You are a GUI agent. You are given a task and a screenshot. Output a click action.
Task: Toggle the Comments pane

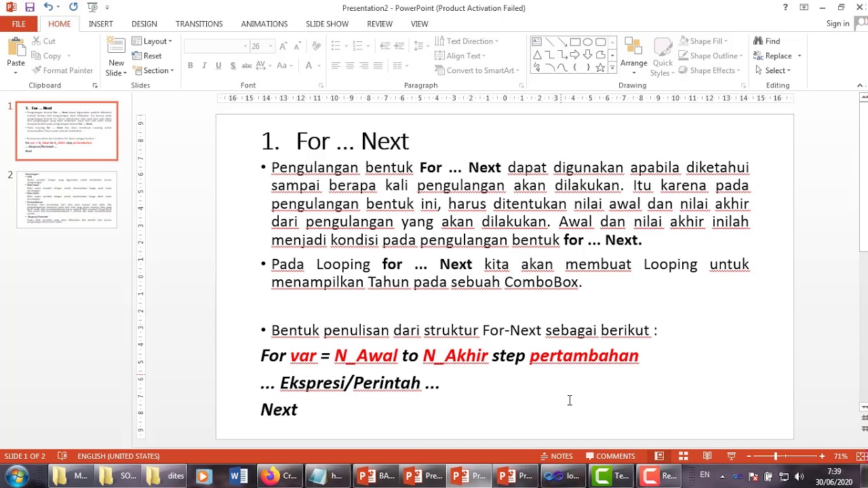610,456
